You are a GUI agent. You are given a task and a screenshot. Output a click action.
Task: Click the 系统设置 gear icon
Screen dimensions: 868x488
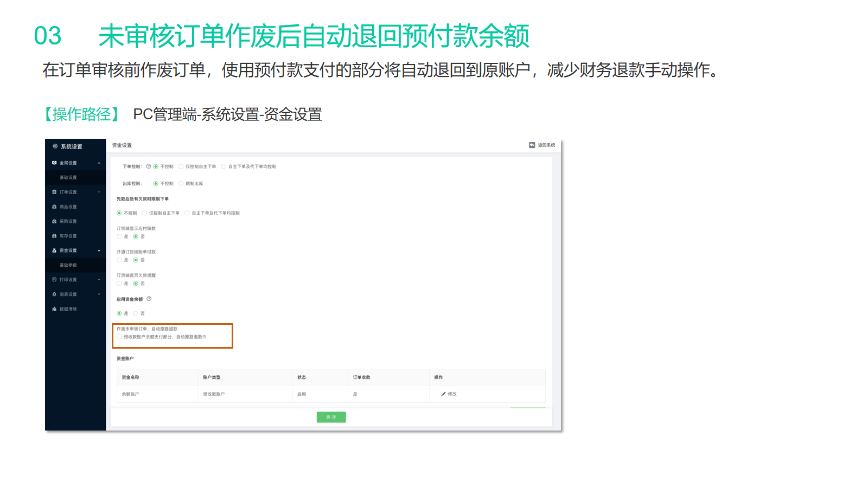pos(55,146)
